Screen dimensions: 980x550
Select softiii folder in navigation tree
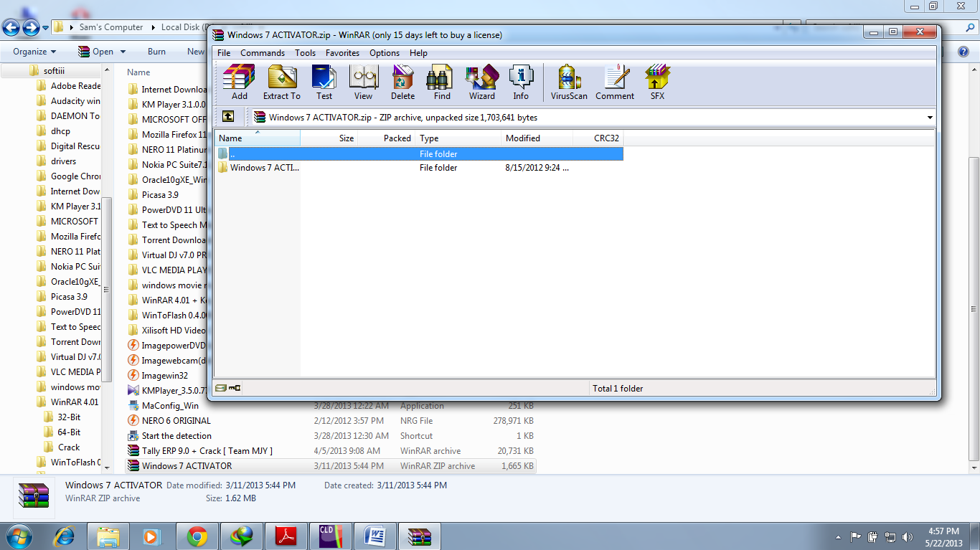(55, 71)
